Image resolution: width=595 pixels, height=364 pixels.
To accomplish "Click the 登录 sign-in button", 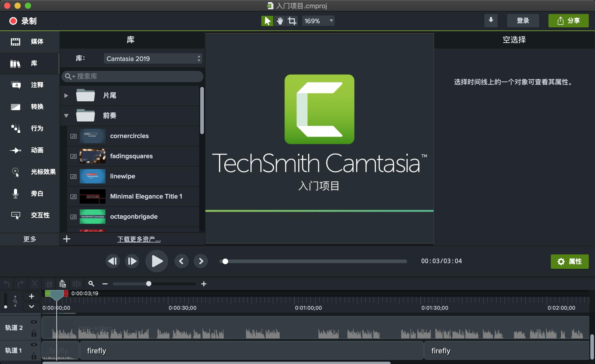I will pos(523,21).
